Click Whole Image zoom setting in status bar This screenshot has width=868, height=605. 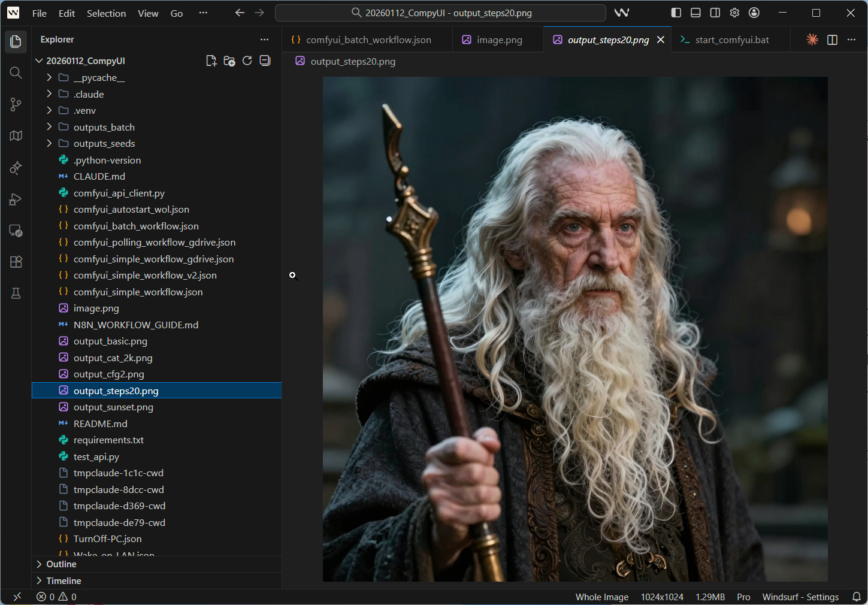coord(601,597)
